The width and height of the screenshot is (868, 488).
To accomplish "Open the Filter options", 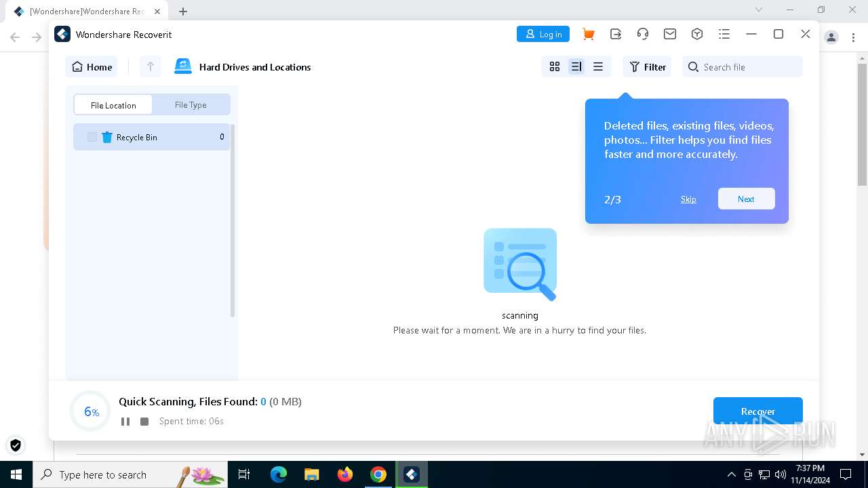I will [647, 66].
